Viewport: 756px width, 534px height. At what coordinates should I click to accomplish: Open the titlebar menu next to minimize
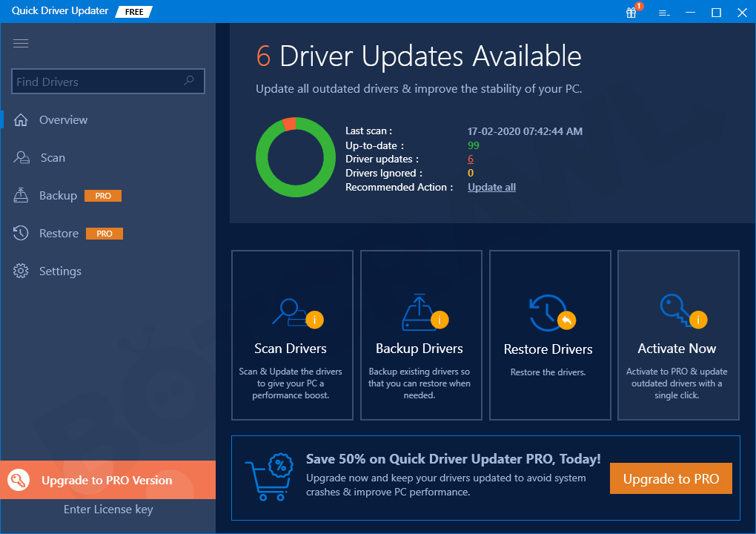pyautogui.click(x=663, y=13)
